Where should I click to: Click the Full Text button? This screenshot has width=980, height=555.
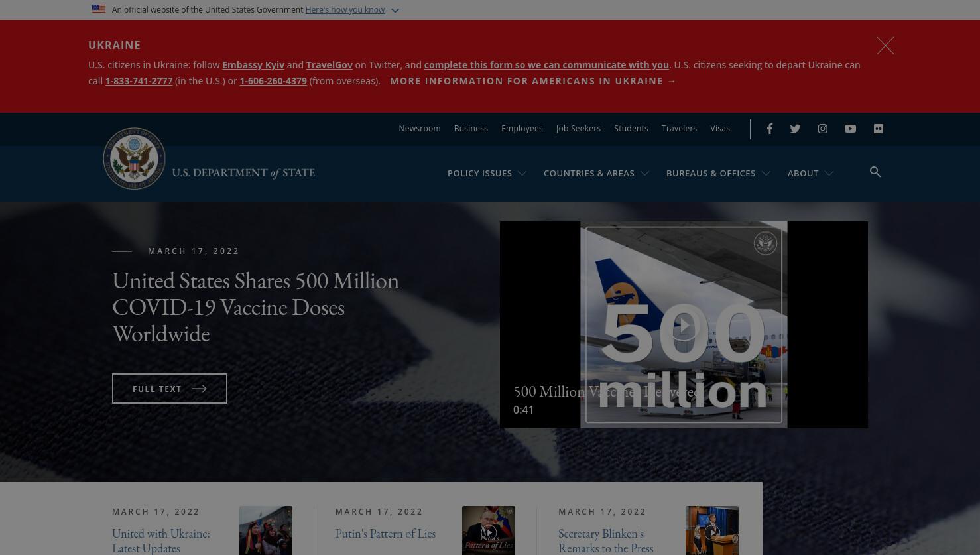(x=170, y=389)
